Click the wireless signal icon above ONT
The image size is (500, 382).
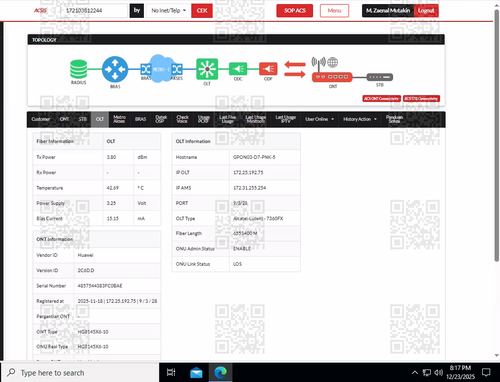click(x=318, y=62)
